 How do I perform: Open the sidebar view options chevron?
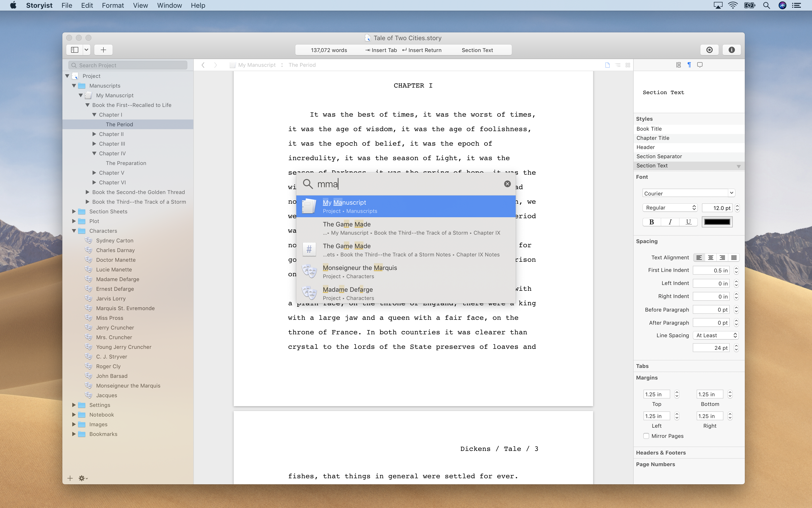(x=87, y=50)
